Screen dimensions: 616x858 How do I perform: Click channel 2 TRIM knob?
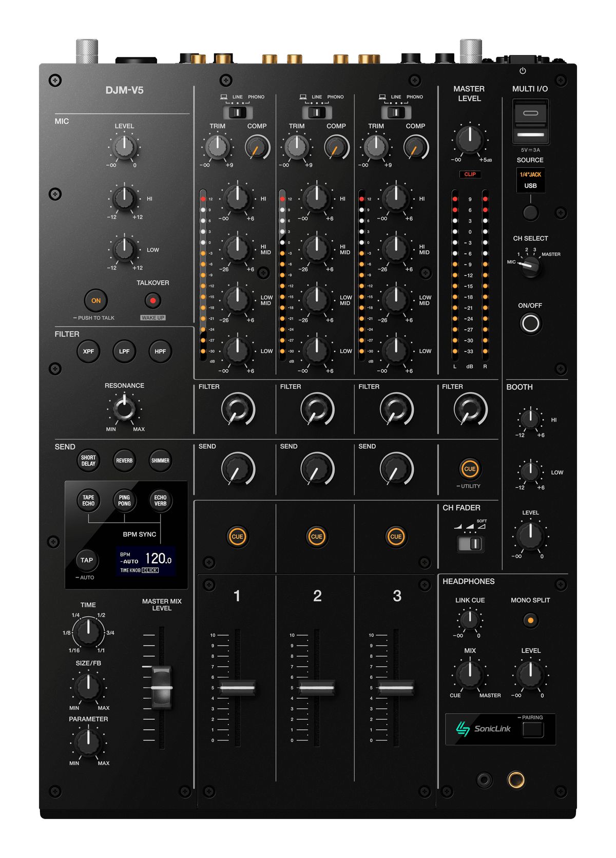click(297, 146)
